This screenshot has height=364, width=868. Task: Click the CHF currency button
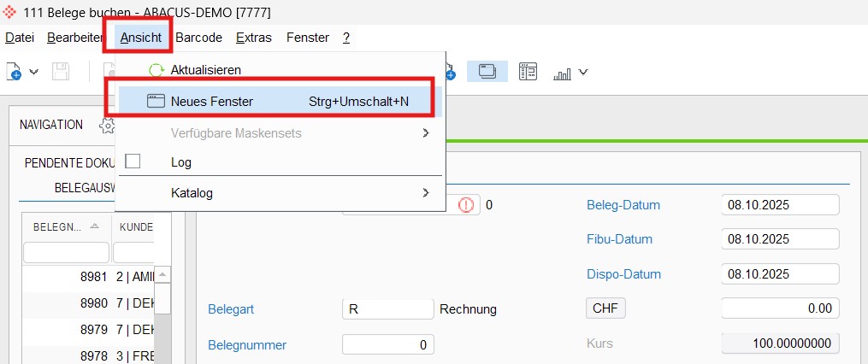(605, 308)
